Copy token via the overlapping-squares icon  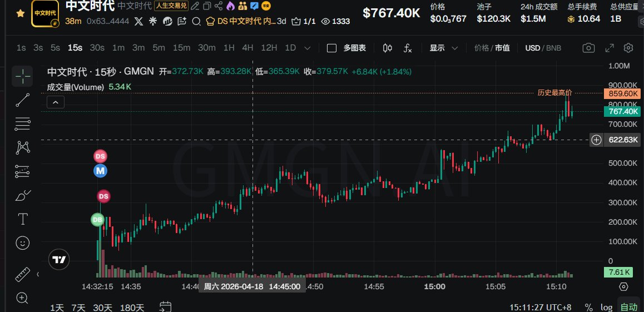[207, 6]
